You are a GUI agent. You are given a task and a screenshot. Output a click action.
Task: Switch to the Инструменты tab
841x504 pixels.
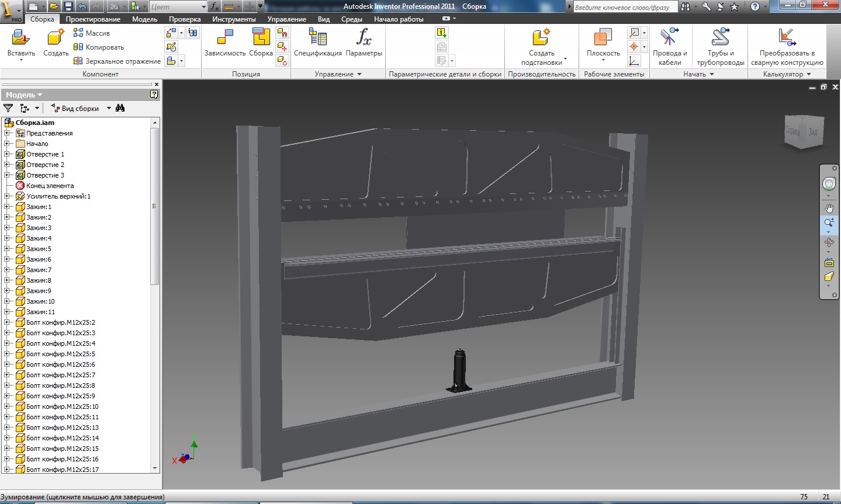click(x=234, y=19)
